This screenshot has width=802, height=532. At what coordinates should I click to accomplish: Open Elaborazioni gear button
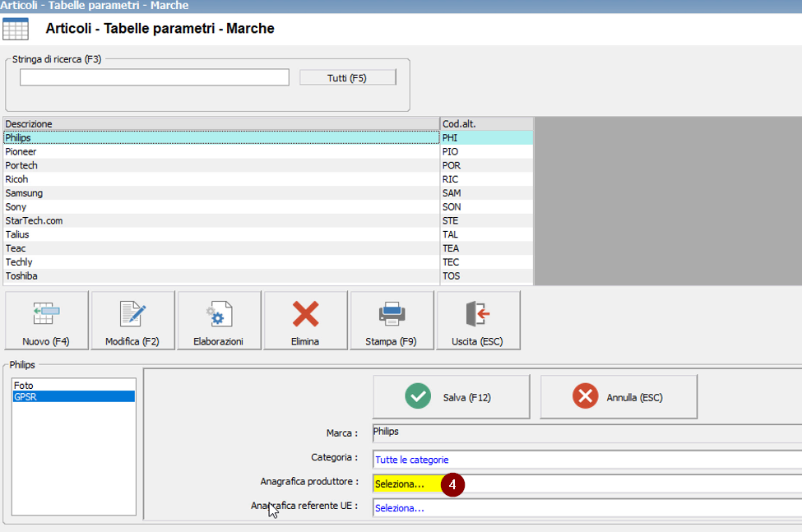coord(219,321)
